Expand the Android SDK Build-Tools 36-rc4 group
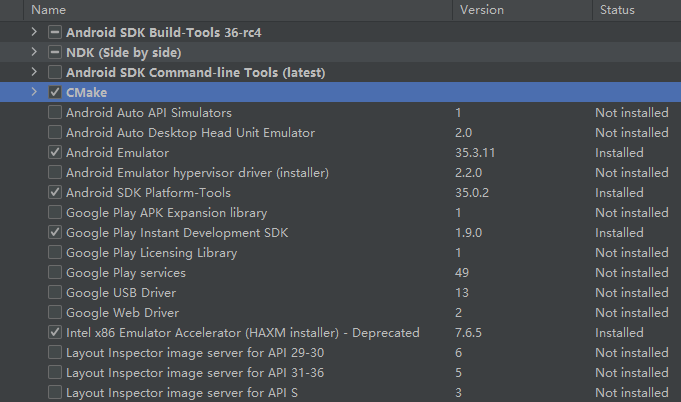 click(34, 32)
